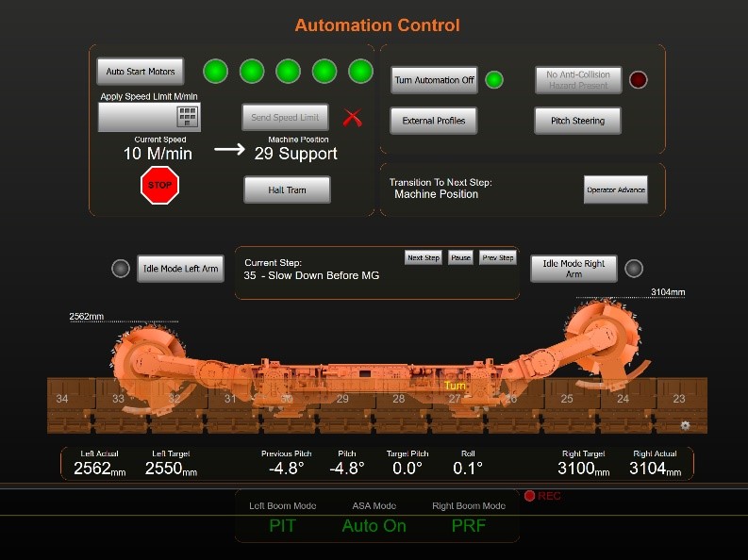
Task: Select roof support number 25
Action: click(x=567, y=399)
